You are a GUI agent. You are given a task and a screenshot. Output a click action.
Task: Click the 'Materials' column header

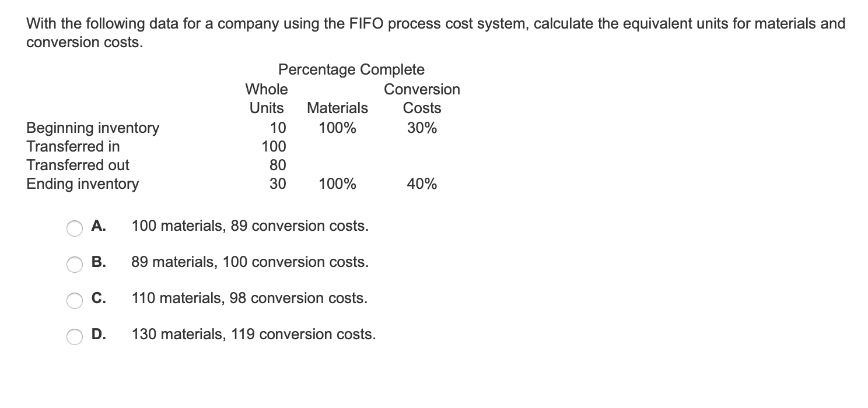pos(337,108)
